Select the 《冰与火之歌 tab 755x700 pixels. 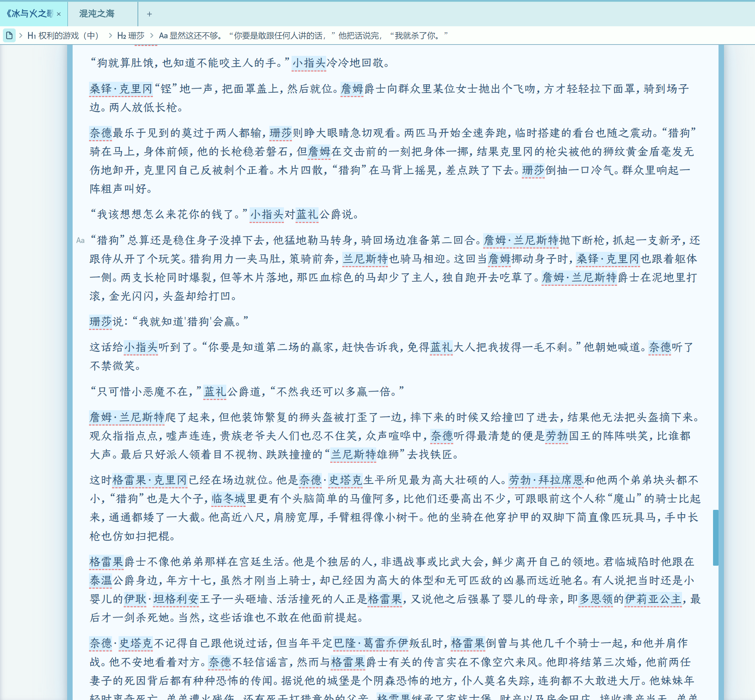click(x=30, y=14)
